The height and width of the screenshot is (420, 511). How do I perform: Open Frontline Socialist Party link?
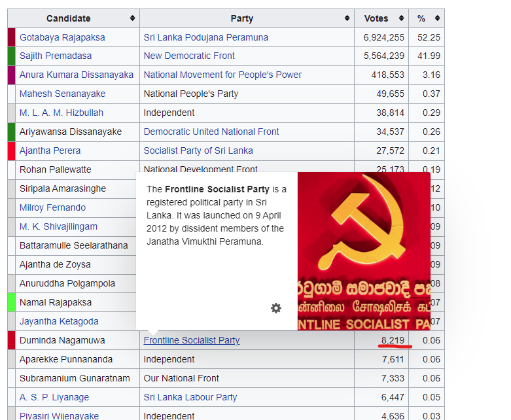click(192, 340)
